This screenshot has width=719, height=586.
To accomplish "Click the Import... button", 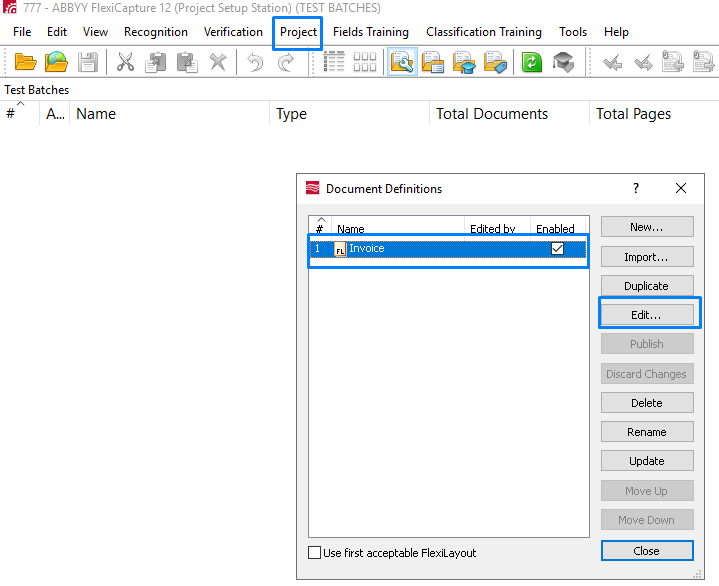I will click(x=647, y=257).
